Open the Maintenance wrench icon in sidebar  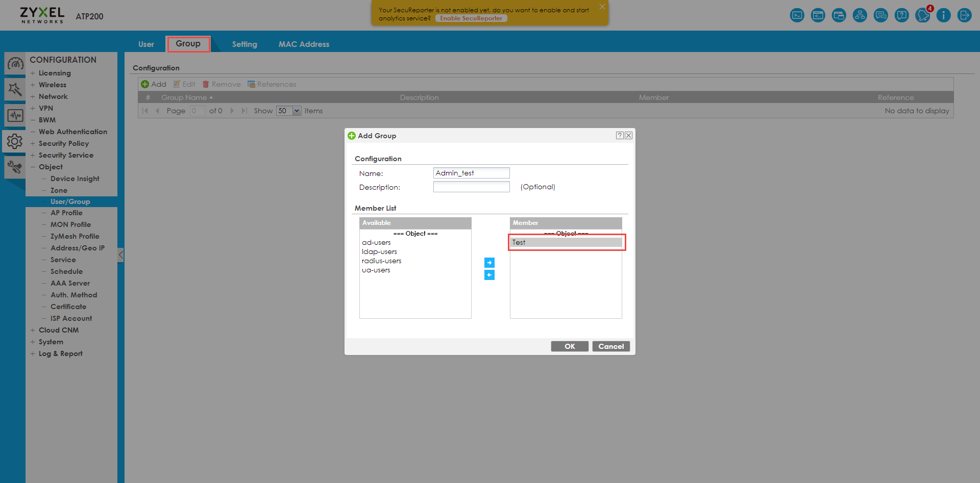[15, 167]
